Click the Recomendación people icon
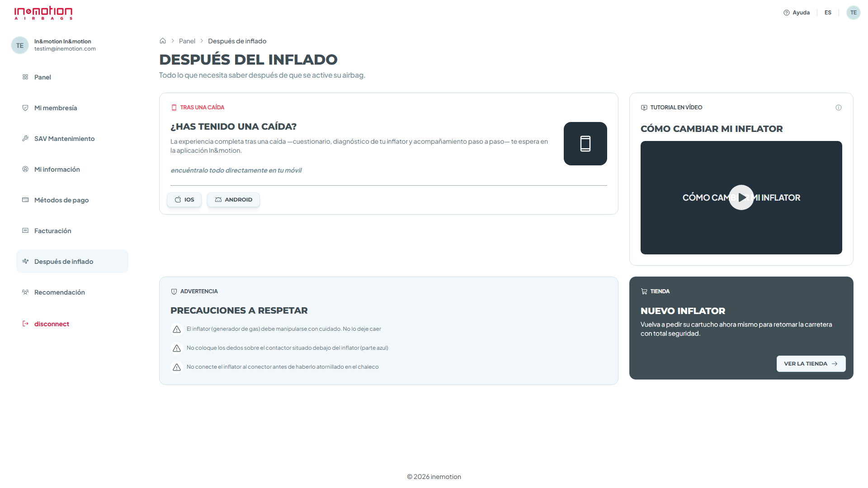The width and height of the screenshot is (868, 488). [x=25, y=292]
